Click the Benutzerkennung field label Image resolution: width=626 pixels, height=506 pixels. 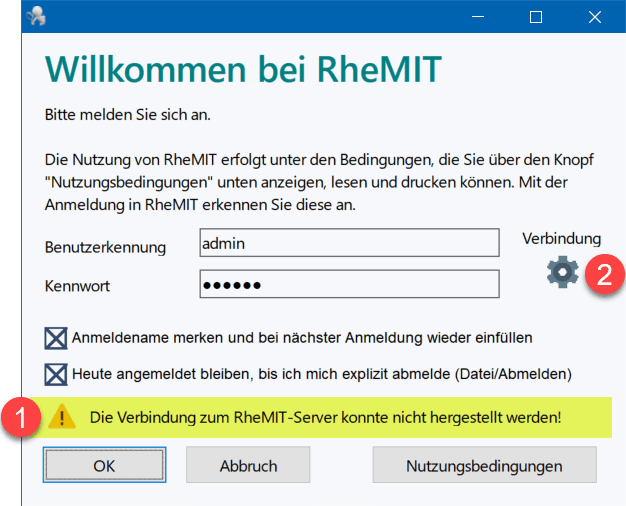105,246
